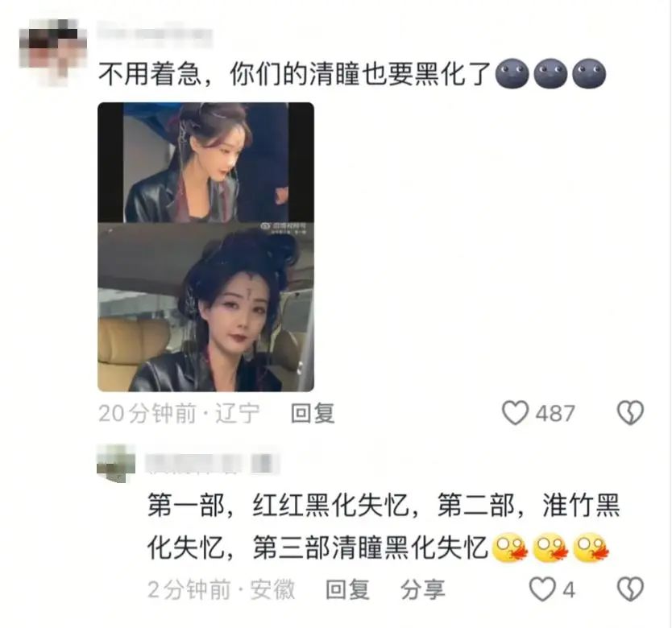Screen dimensions: 672x628
Task: Tap the 487 like count
Action: (x=555, y=413)
